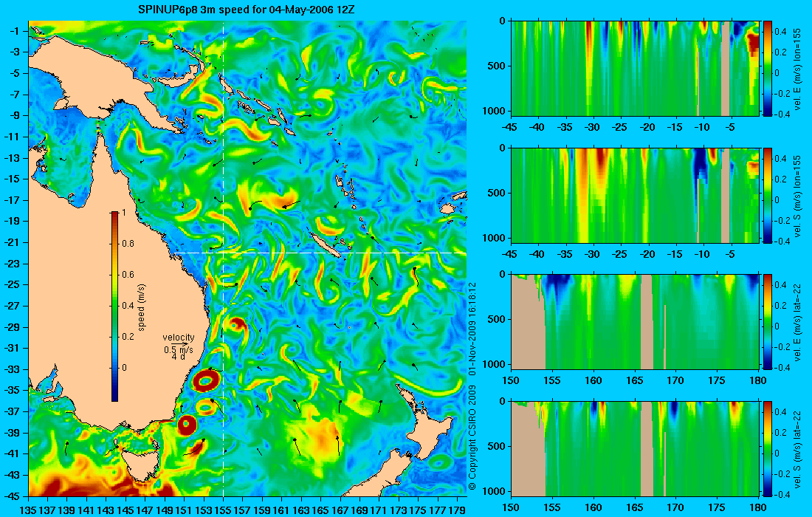The image size is (812, 517).
Task: Click the 'speed (m/s)' color bar label
Action: 142,307
